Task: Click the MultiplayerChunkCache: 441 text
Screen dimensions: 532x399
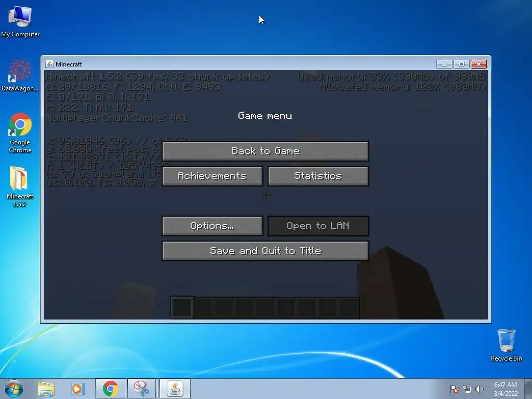Action: pyautogui.click(x=117, y=118)
